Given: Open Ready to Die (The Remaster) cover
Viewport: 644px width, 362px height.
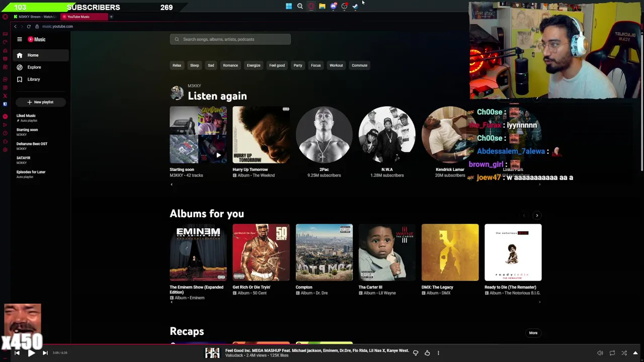Looking at the screenshot, I should point(513,252).
